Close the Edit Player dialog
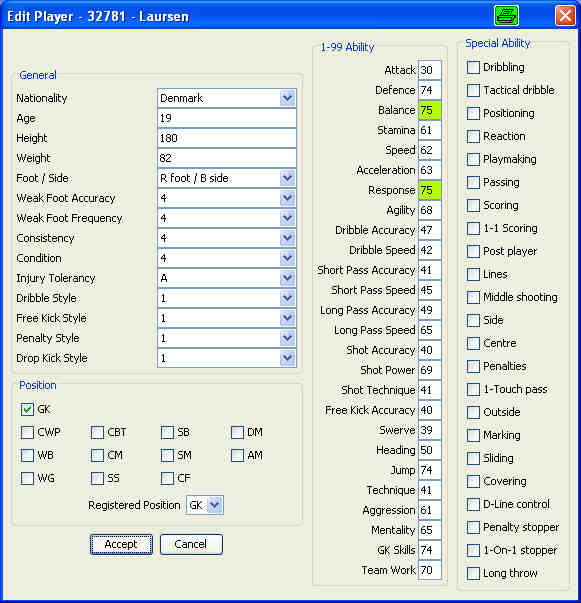 tap(565, 16)
